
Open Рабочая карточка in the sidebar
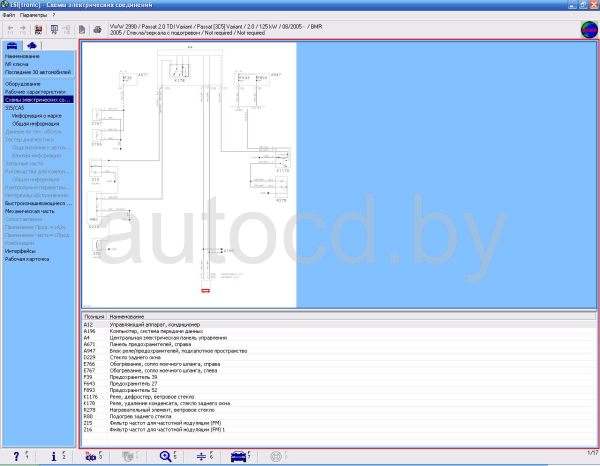point(27,259)
